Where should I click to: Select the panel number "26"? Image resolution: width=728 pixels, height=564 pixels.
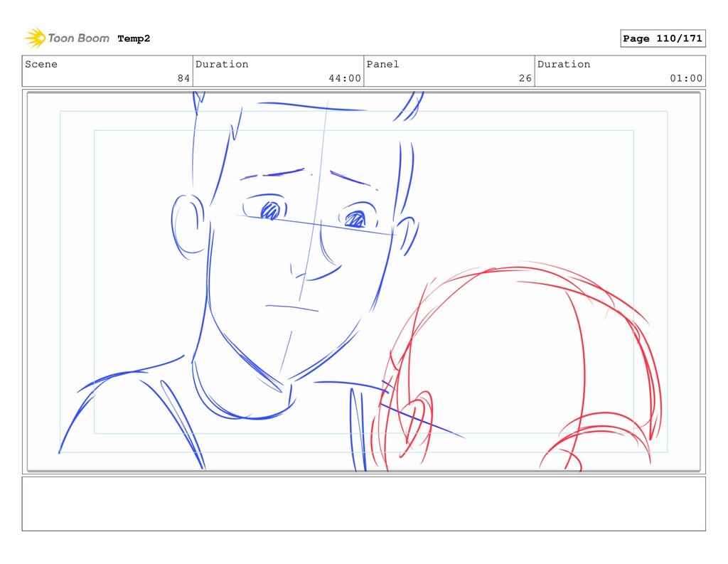pos(525,78)
